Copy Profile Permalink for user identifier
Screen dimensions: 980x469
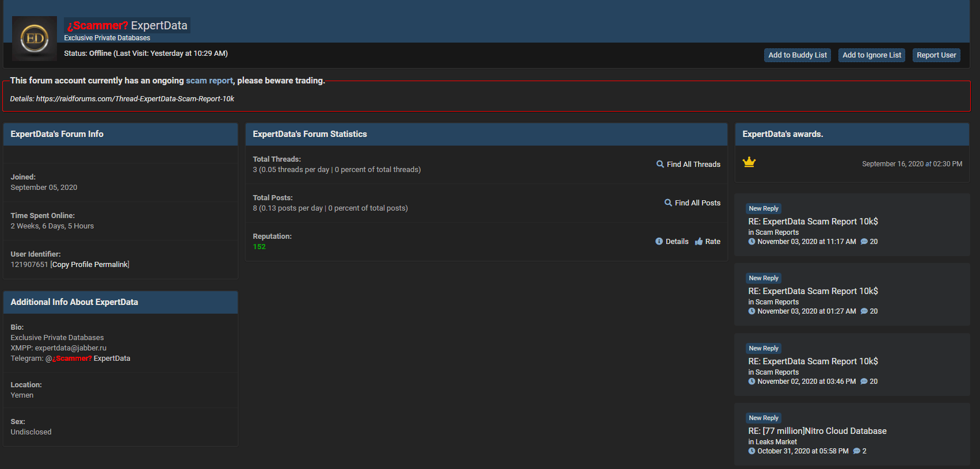point(90,265)
